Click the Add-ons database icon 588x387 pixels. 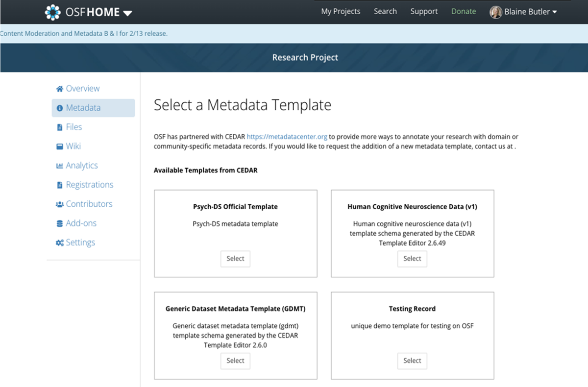click(60, 223)
